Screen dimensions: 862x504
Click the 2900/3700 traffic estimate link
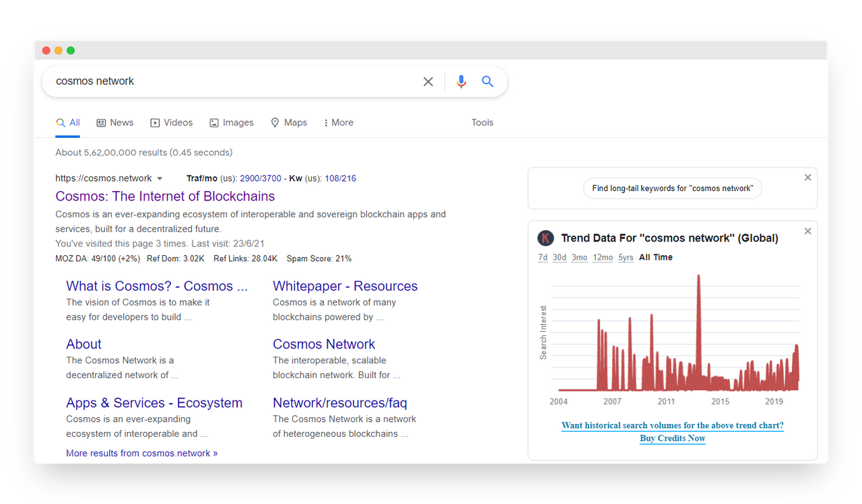coord(261,179)
